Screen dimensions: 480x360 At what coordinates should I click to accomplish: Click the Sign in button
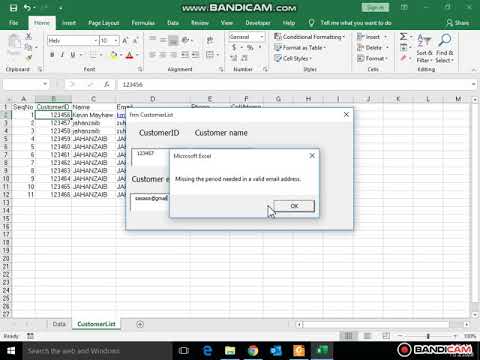tap(375, 7)
